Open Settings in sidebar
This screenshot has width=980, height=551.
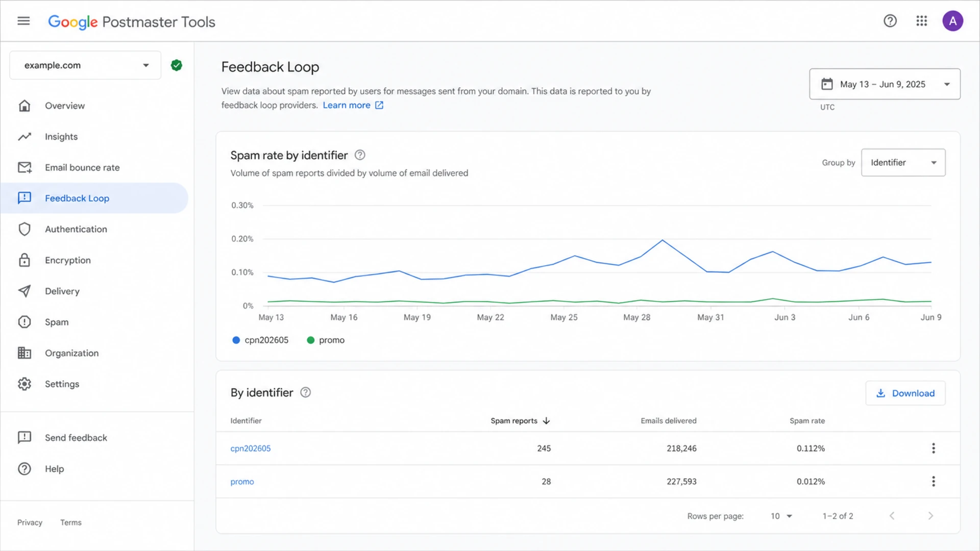click(x=94, y=384)
